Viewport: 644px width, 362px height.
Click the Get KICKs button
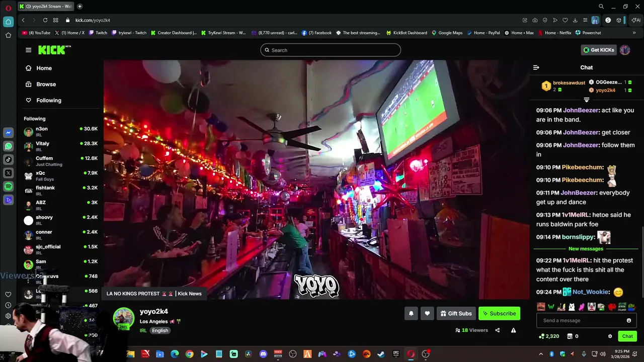(599, 50)
